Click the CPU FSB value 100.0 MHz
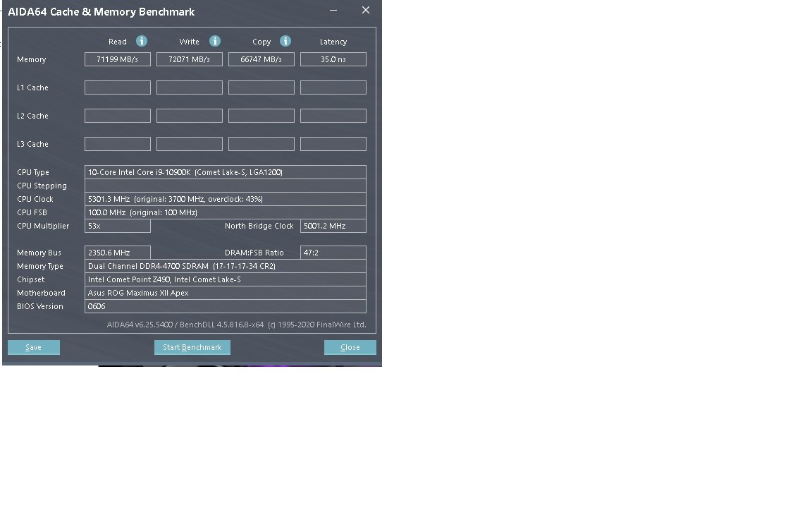 tap(226, 212)
